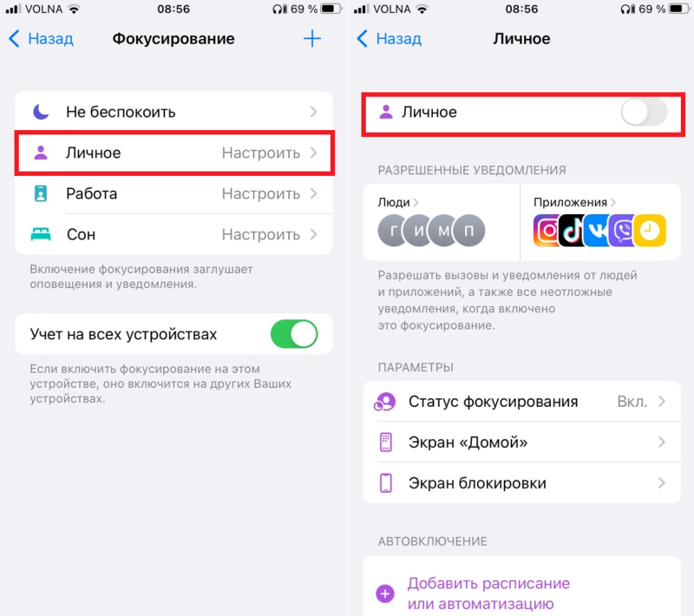Open the Сон focus setup
Screen dimensions: 694x616
tap(174, 234)
